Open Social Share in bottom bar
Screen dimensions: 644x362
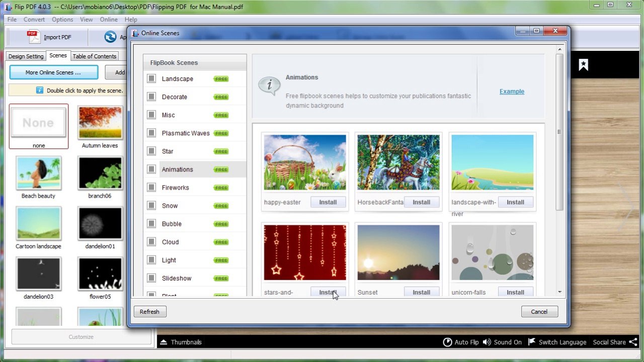coord(615,342)
